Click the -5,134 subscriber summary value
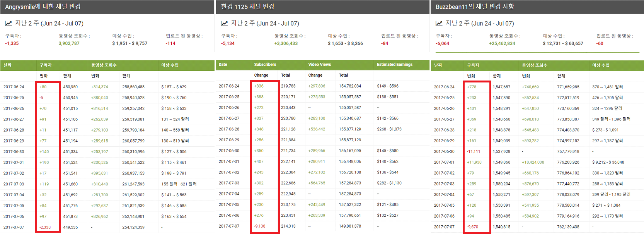Image resolution: width=644 pixels, height=235 pixels. pos(228,43)
